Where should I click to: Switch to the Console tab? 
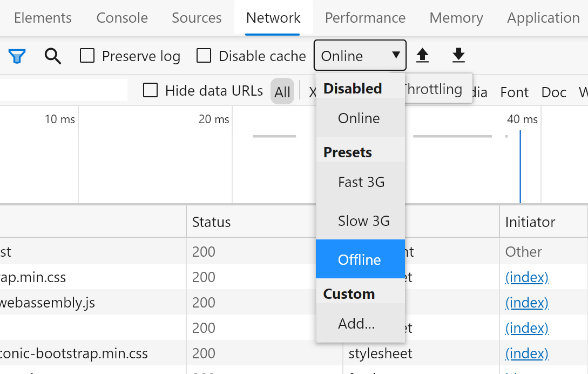[x=121, y=17]
